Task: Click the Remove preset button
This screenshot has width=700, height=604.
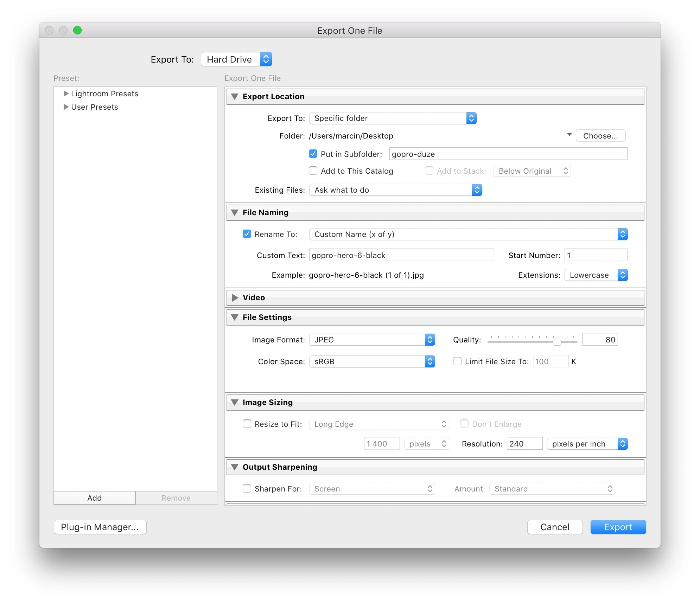Action: coord(176,498)
